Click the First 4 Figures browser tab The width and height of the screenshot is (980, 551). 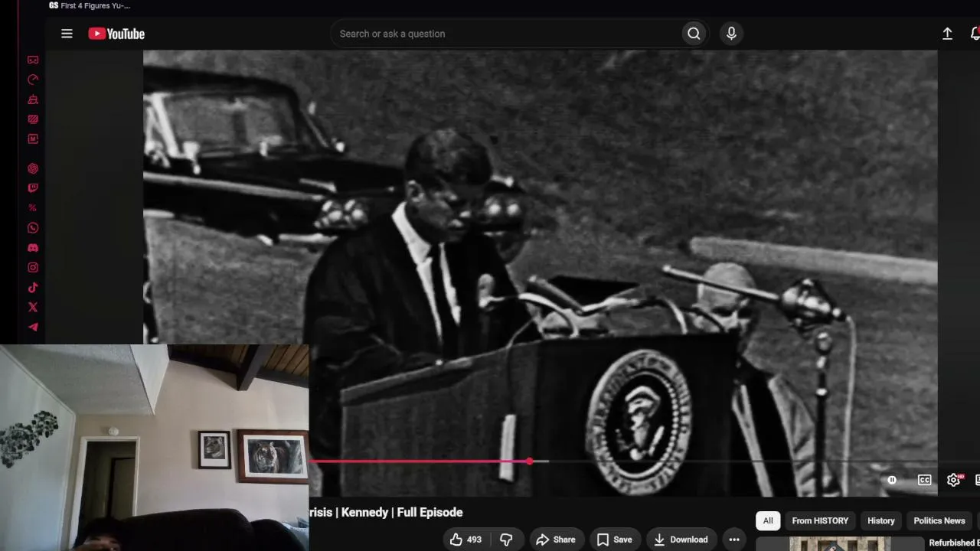pyautogui.click(x=90, y=5)
